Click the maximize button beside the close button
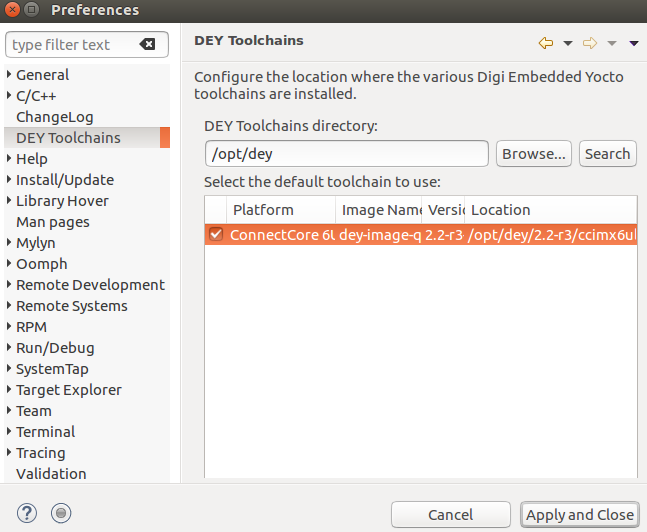647x532 pixels. 31,9
